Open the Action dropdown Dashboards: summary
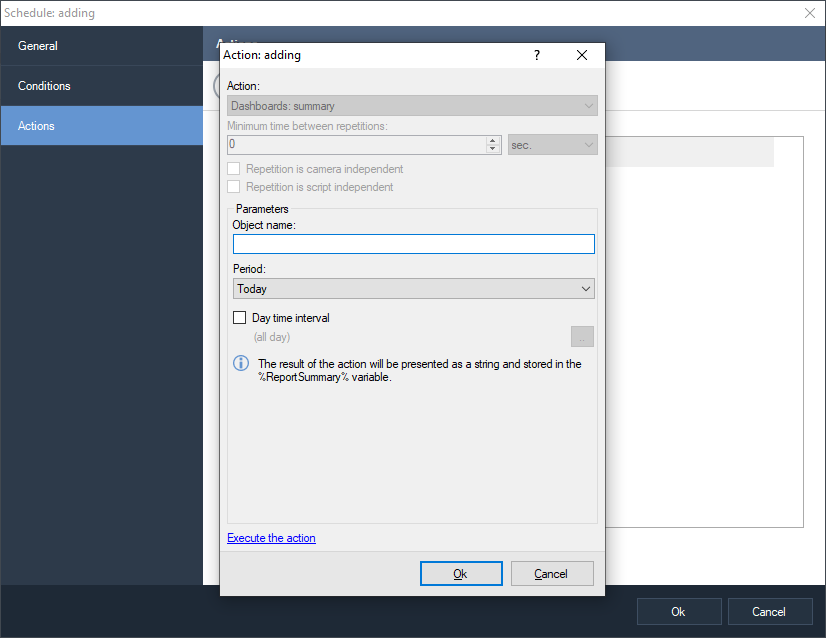This screenshot has width=826, height=638. click(x=412, y=106)
